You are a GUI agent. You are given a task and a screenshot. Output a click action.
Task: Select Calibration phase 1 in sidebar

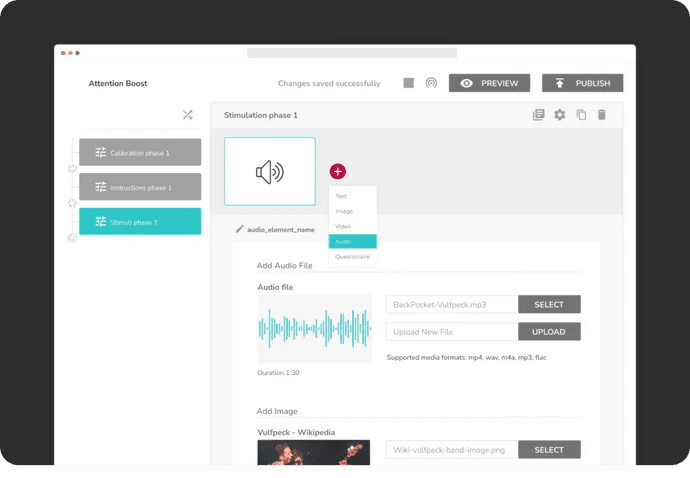click(140, 152)
